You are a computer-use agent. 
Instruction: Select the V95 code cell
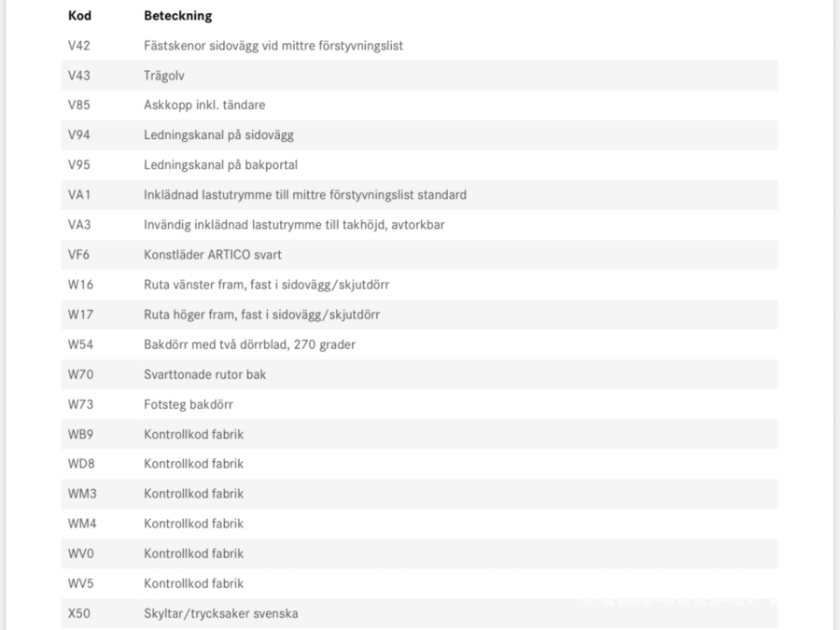point(78,165)
